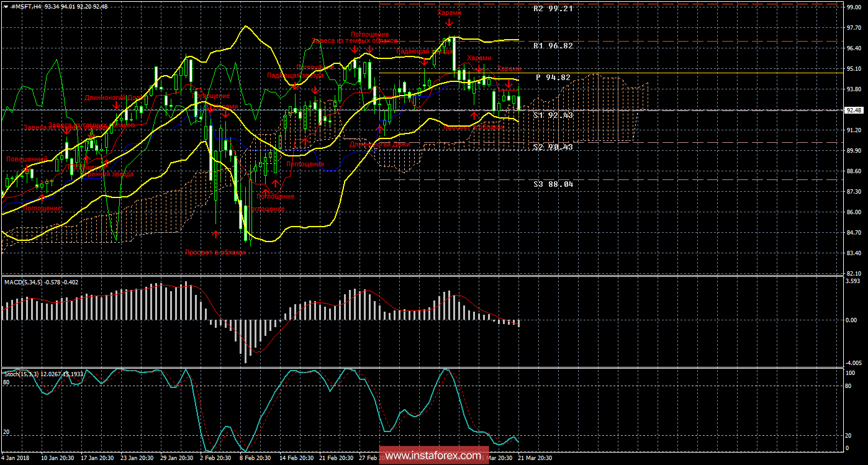868x465 pixels.
Task: Open the www.instaforex.com watermark link
Action: [x=433, y=456]
